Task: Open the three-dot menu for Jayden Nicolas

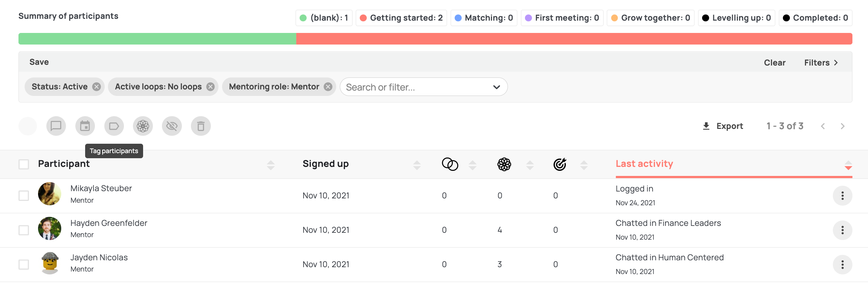Action: tap(843, 265)
